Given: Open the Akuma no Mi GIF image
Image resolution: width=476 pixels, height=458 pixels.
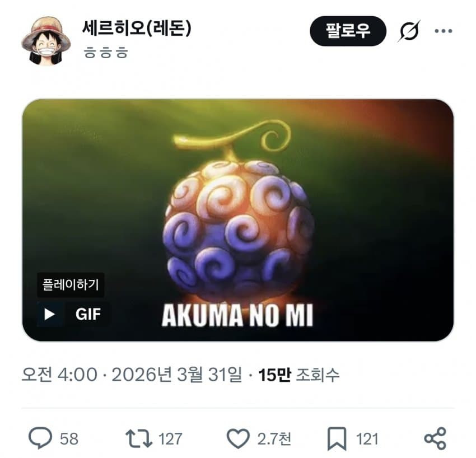Looking at the screenshot, I should pos(238,220).
